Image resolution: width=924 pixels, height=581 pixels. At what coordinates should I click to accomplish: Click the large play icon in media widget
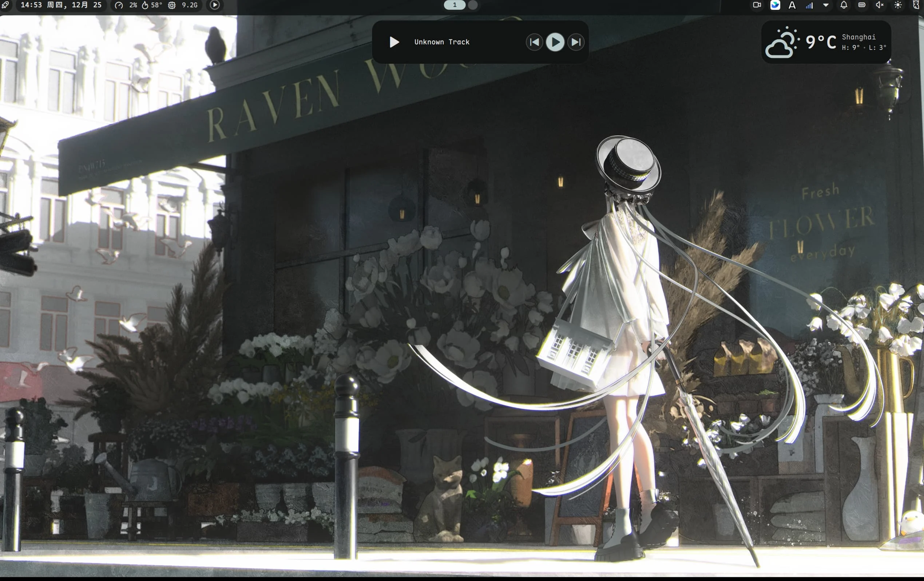pyautogui.click(x=394, y=42)
